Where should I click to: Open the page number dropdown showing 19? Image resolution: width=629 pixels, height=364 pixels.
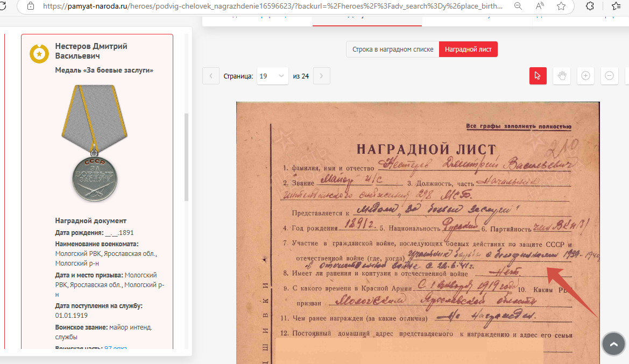coord(272,76)
